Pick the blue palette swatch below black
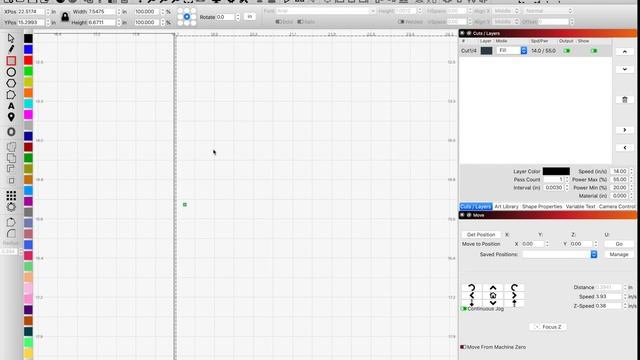 (28, 49)
